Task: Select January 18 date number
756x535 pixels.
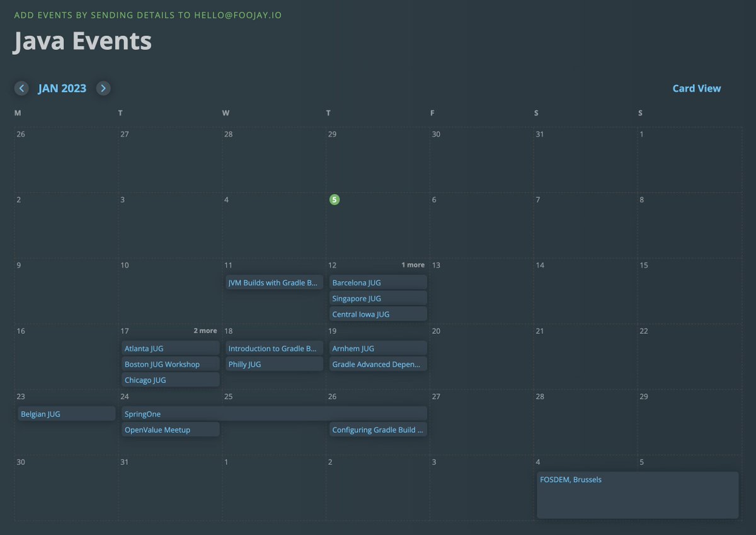Action: (228, 330)
